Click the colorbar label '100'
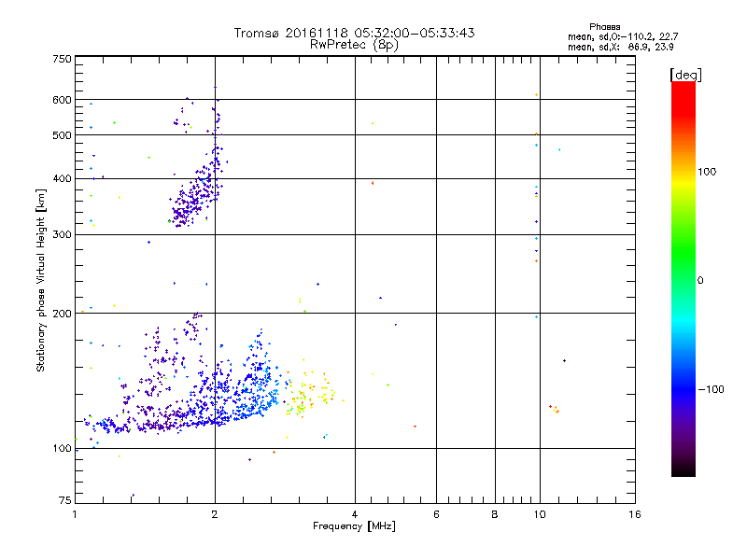This screenshot has height=560, width=747. pyautogui.click(x=707, y=172)
